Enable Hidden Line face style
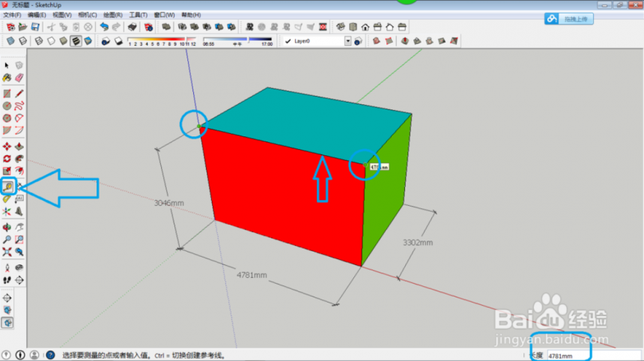Image resolution: width=644 pixels, height=361 pixels. click(x=51, y=41)
